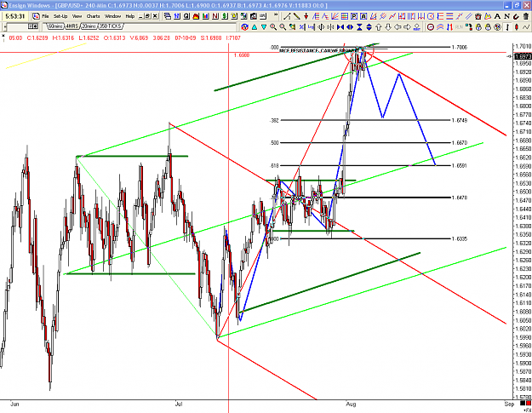The image size is (532, 413).
Task: Toggle the second padlock icon
Action: pos(488,26)
